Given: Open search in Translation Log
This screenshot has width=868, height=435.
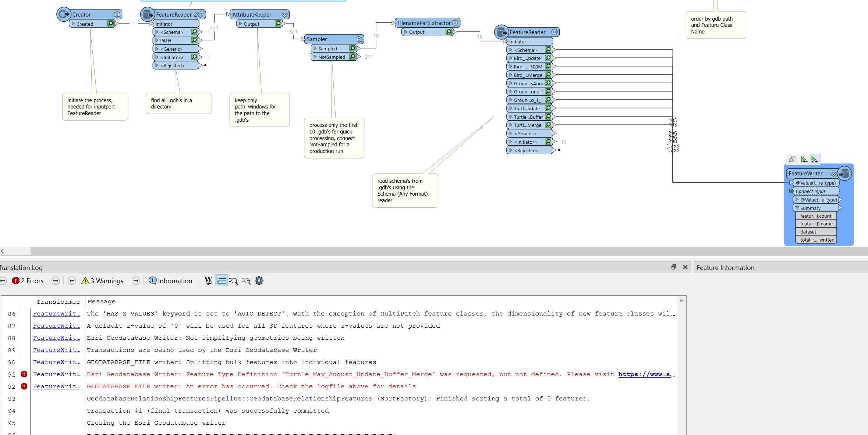Looking at the screenshot, I should click(x=233, y=281).
